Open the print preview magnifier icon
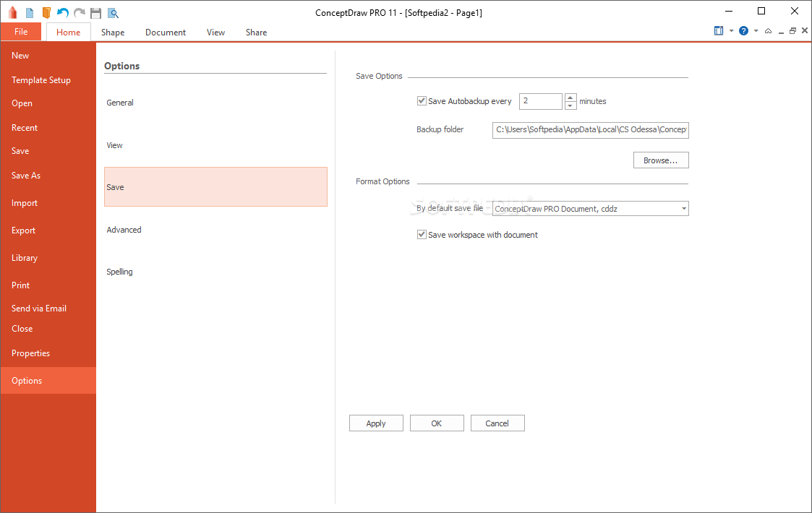Viewport: 812px width, 513px height. [x=113, y=13]
